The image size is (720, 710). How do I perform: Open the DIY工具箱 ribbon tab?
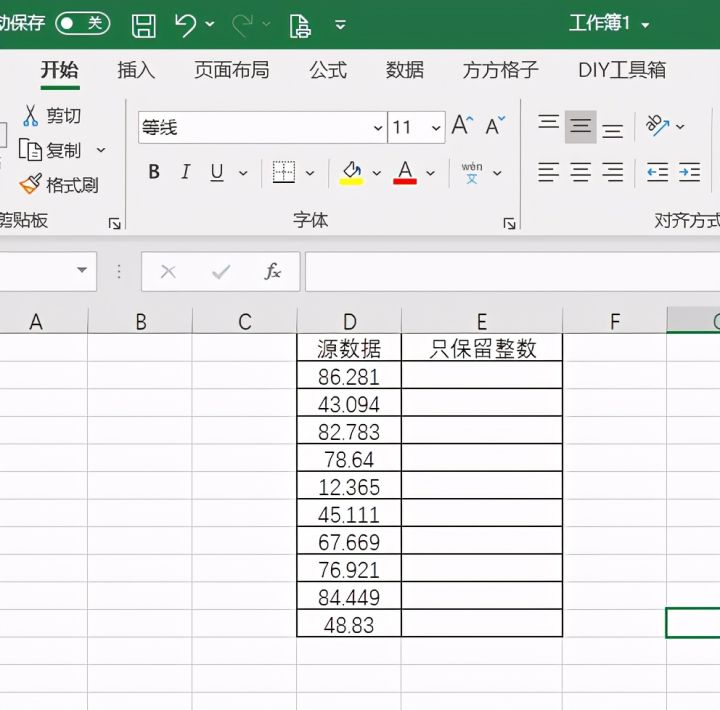[x=622, y=70]
